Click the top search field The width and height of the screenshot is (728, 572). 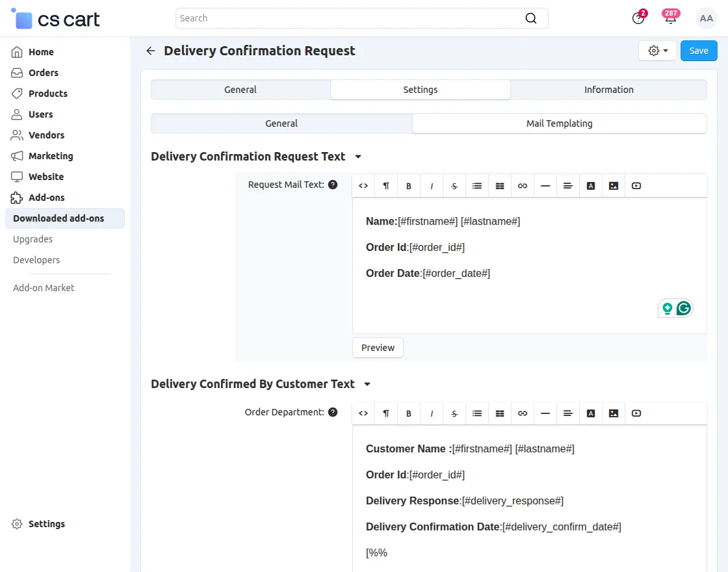click(351, 18)
